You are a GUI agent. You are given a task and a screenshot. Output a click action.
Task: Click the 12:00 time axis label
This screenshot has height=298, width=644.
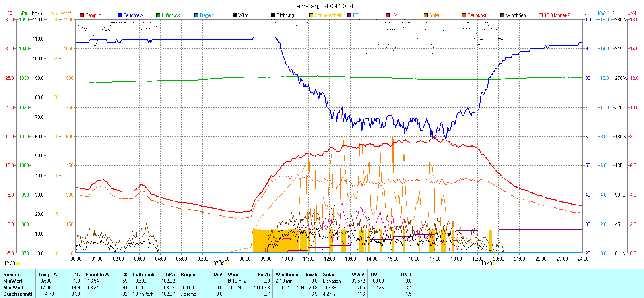(329, 259)
